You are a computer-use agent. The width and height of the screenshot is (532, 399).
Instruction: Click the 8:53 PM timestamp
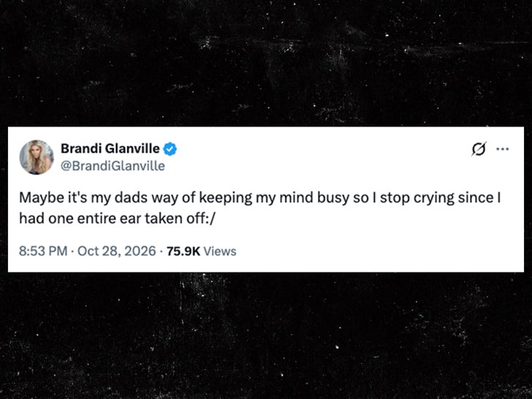click(x=43, y=251)
